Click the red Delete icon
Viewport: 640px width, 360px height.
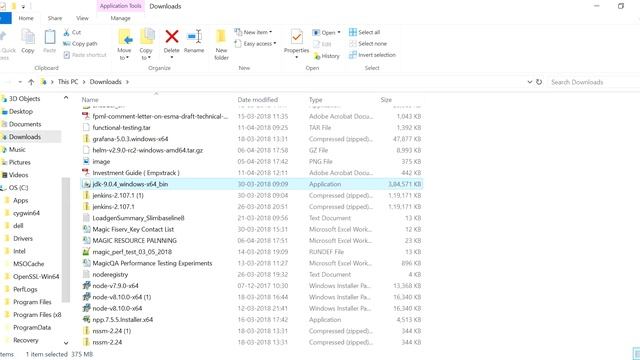172,37
